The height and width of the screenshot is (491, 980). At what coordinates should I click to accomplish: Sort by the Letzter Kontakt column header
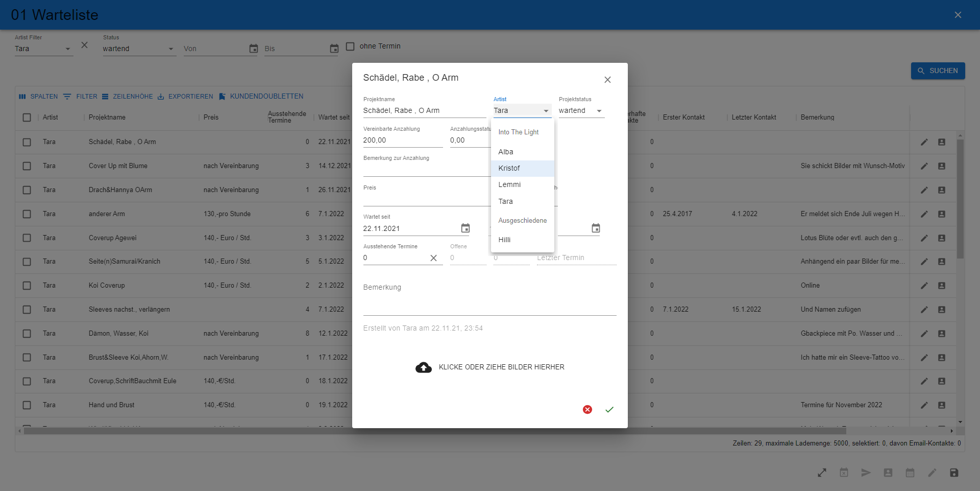click(754, 118)
